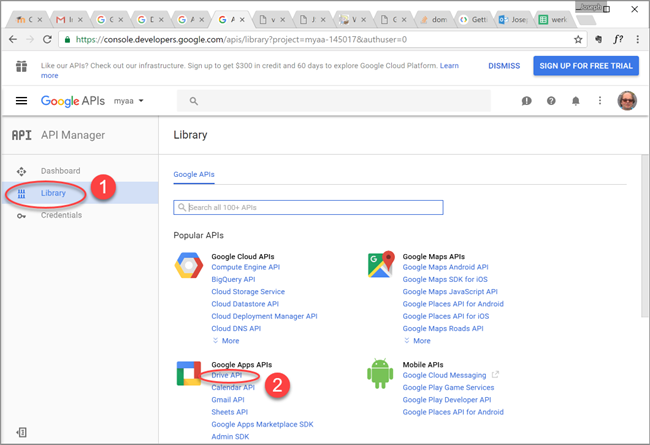
Task: Click the search magnifier in the top bar
Action: 194,101
